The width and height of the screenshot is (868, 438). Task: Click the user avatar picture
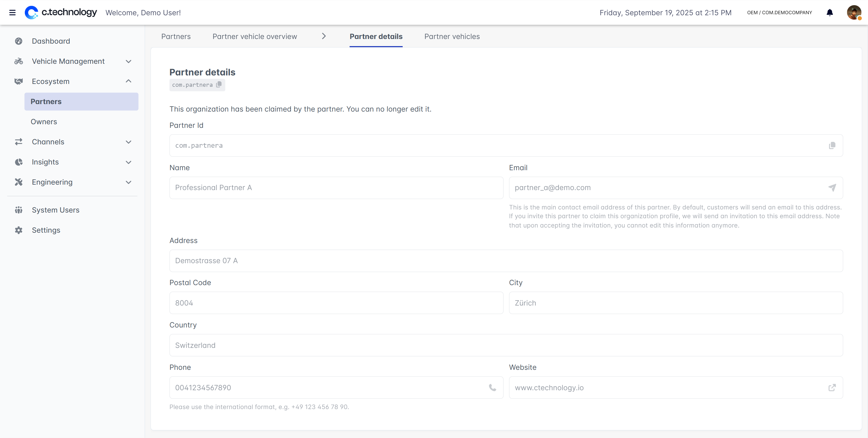[x=854, y=13]
